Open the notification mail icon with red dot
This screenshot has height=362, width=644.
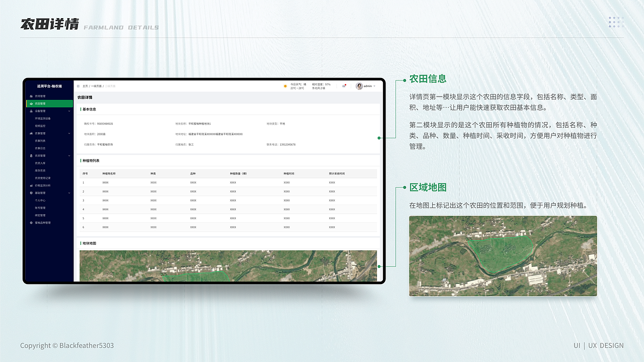(x=344, y=86)
